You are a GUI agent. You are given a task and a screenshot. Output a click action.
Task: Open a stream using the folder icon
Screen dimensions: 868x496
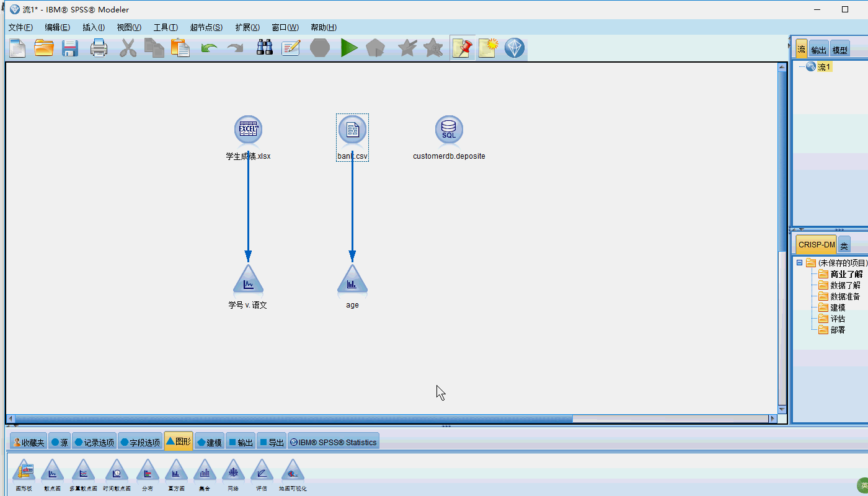[x=44, y=48]
